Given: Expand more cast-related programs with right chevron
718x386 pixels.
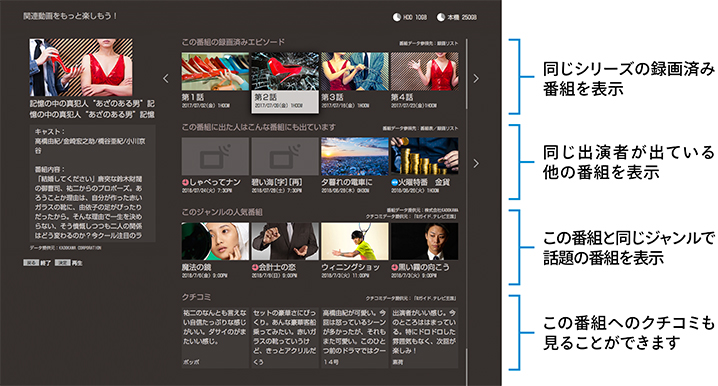Looking at the screenshot, I should click(476, 163).
